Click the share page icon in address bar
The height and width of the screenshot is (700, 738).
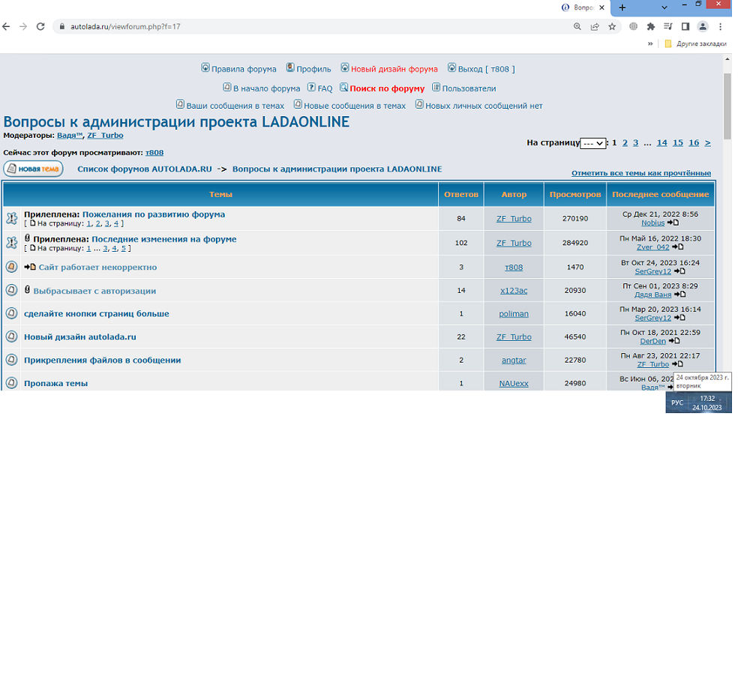595,26
